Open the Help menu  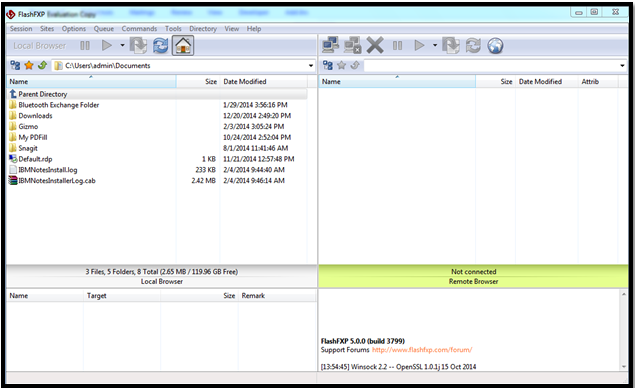point(254,29)
